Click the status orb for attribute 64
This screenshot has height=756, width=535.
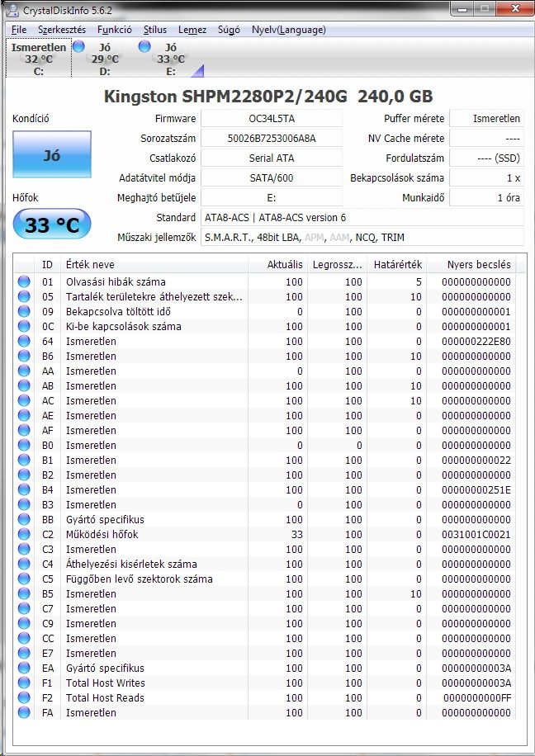point(24,341)
